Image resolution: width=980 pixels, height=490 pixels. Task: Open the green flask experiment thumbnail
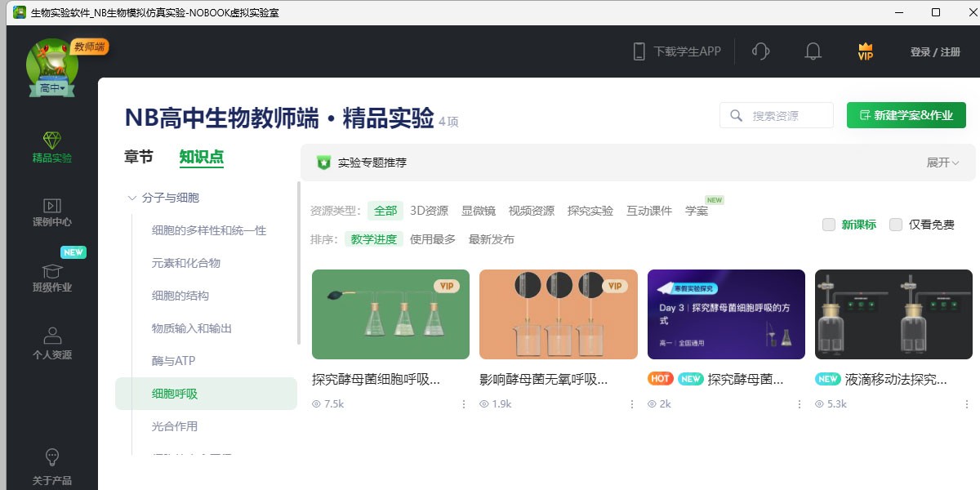390,314
